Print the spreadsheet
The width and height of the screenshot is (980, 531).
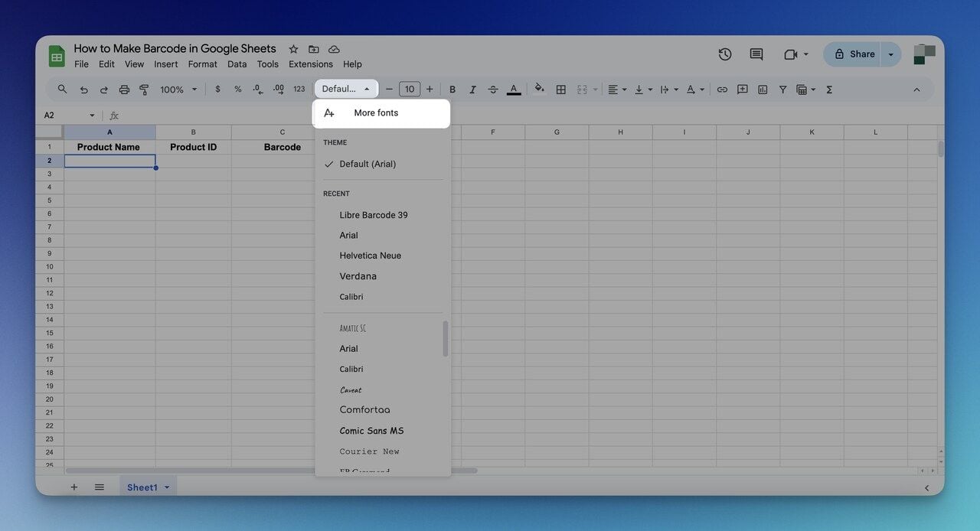(124, 90)
